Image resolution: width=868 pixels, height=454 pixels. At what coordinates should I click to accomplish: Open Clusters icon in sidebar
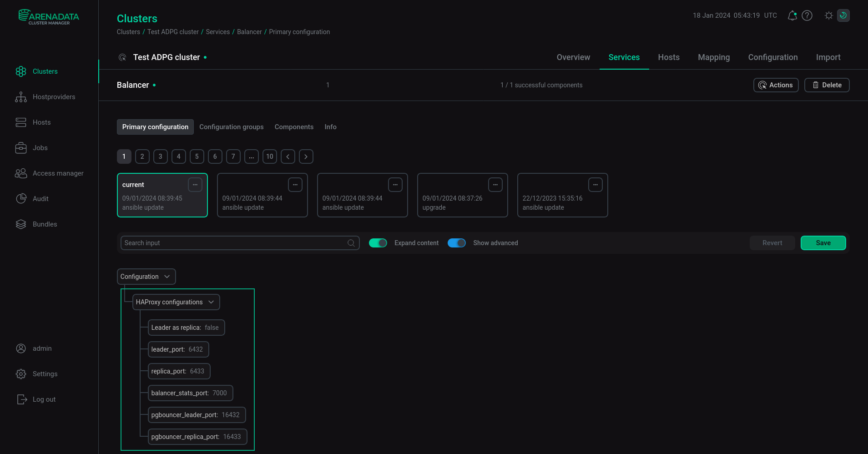(x=21, y=71)
